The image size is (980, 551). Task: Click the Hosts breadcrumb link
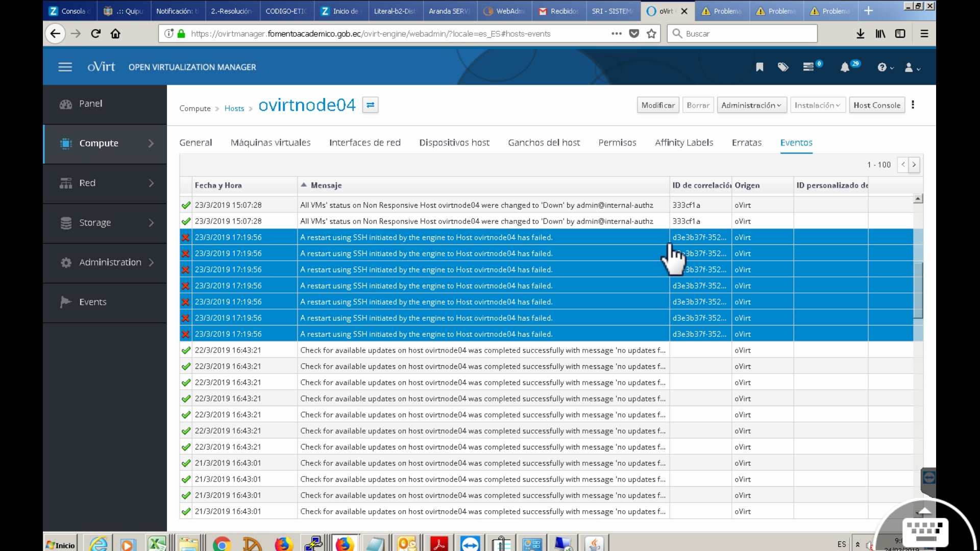point(234,109)
